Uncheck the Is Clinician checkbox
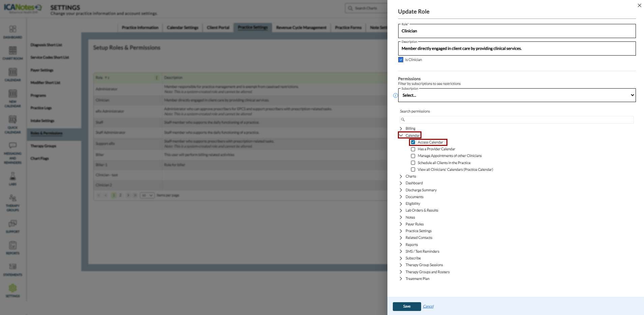644x315 pixels. click(x=401, y=60)
